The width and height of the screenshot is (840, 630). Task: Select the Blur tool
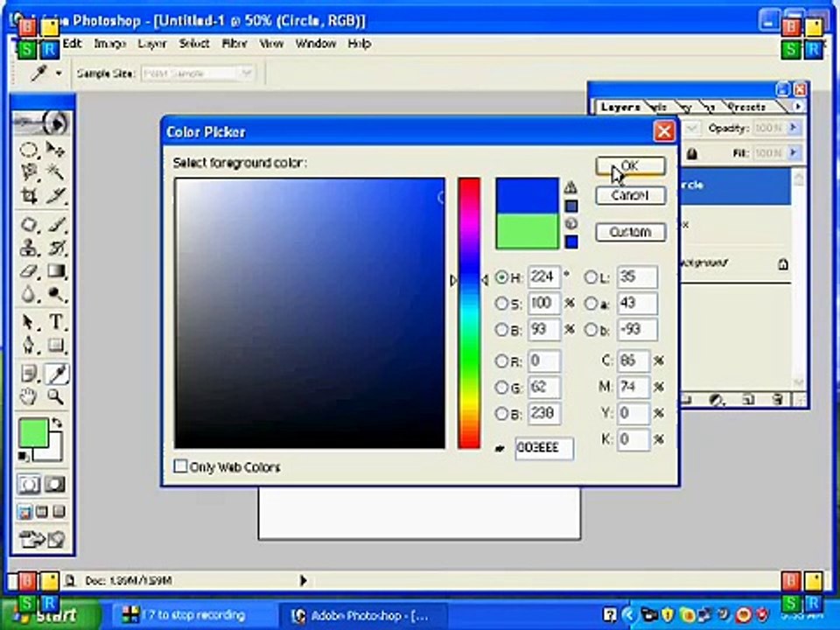28,294
